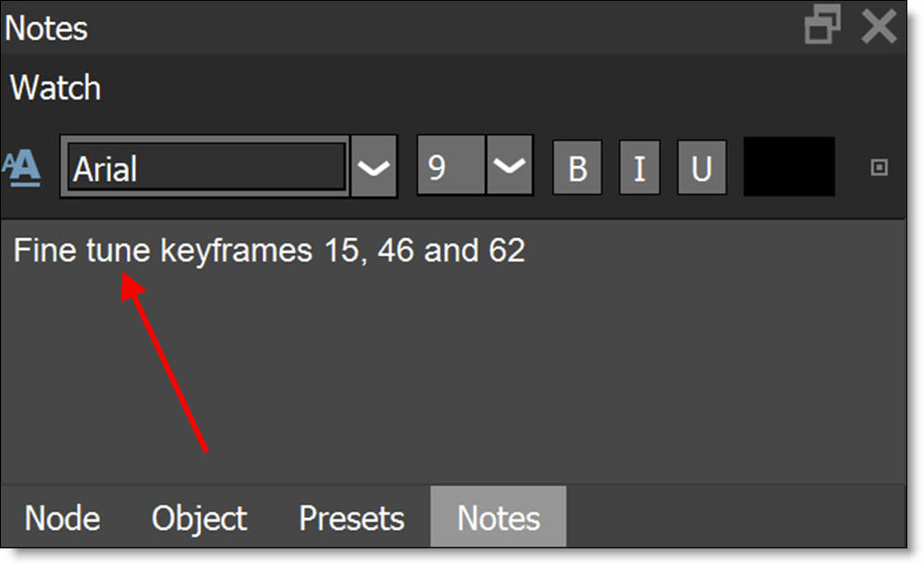924x565 pixels.
Task: Click the Notes panel title bar
Action: coord(401,27)
